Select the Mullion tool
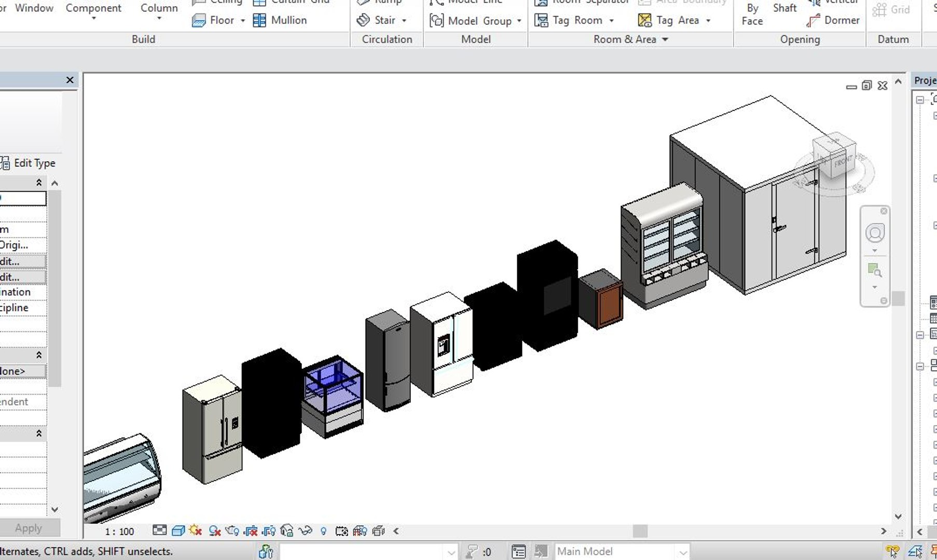The image size is (937, 560). coord(280,20)
